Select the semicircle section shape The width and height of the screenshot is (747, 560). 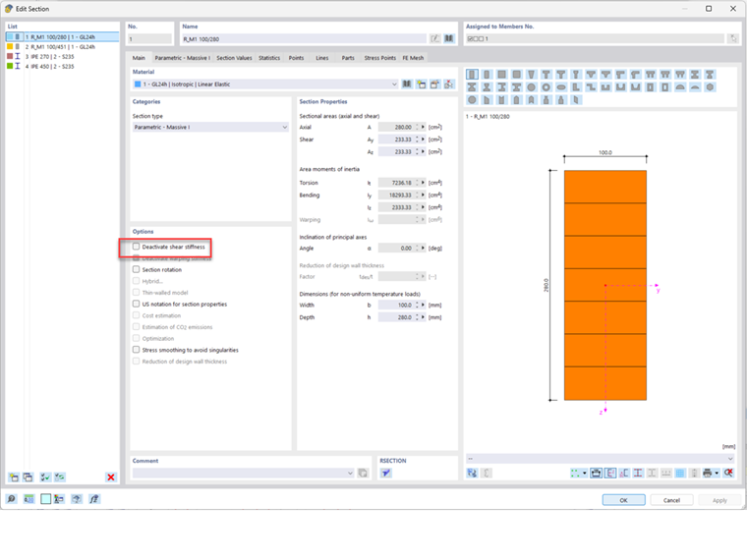(680, 87)
